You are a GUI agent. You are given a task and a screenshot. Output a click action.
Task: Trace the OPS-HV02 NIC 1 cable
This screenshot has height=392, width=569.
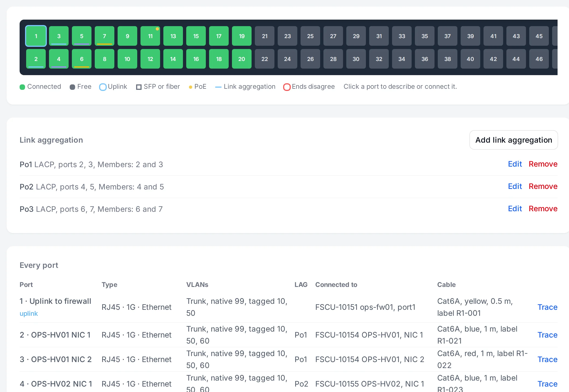point(547,384)
